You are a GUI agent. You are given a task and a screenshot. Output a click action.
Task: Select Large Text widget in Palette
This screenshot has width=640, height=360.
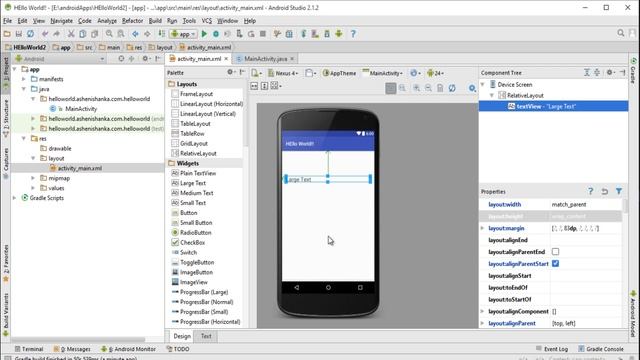[193, 183]
